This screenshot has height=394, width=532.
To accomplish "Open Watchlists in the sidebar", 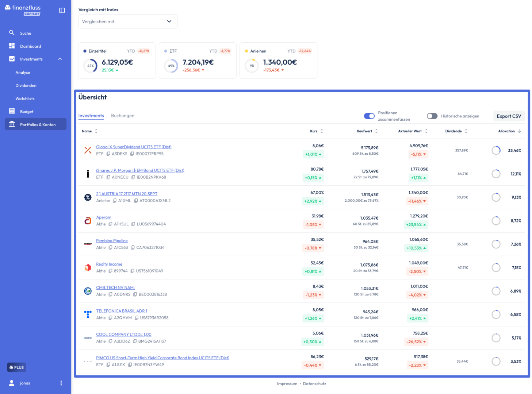I will point(25,98).
